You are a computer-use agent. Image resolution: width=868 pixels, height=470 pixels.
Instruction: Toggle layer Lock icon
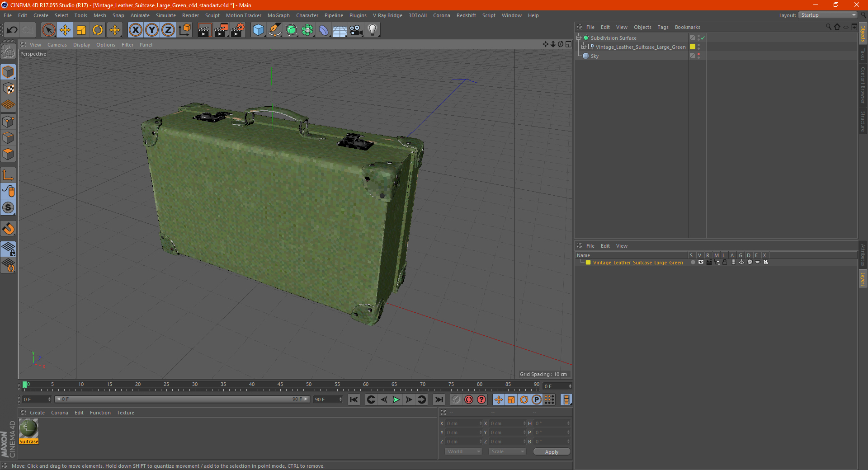[725, 262]
